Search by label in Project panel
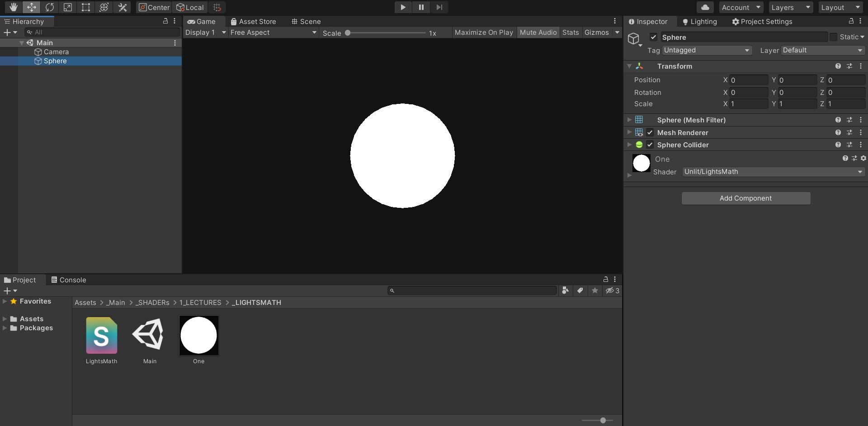The image size is (868, 426). pos(580,290)
